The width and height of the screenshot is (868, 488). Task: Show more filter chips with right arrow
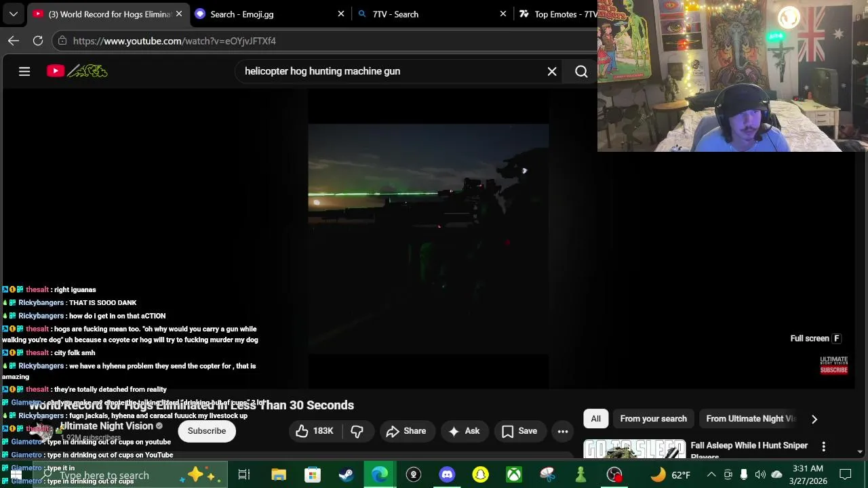814,419
